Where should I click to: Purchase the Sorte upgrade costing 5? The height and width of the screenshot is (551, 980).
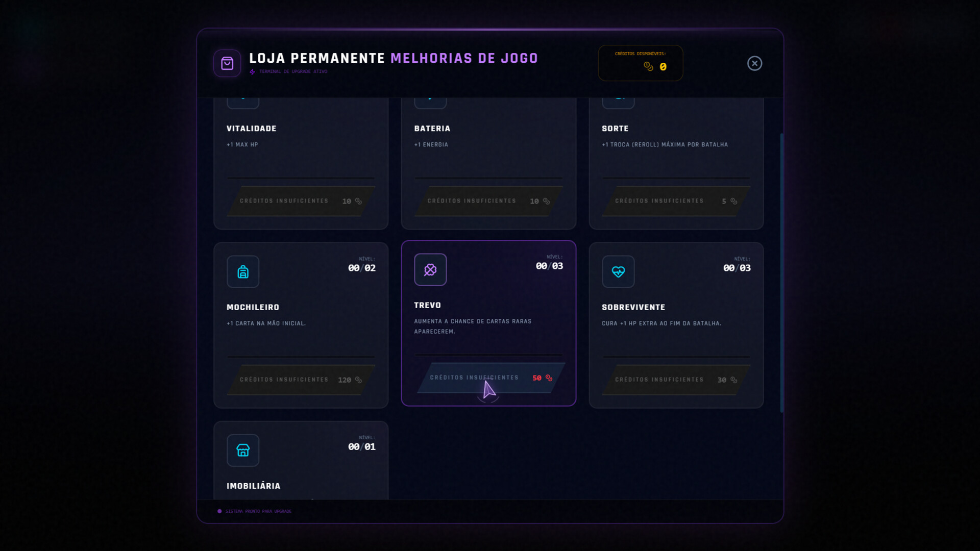point(676,201)
